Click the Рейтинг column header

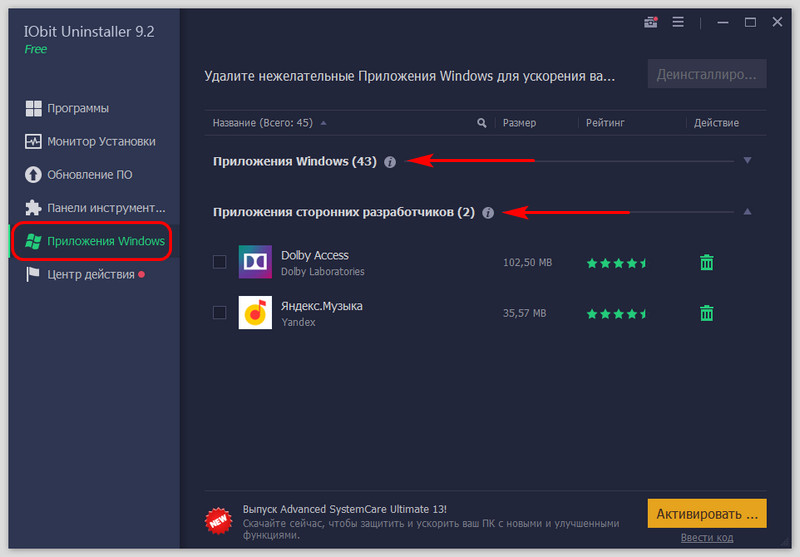coord(605,123)
